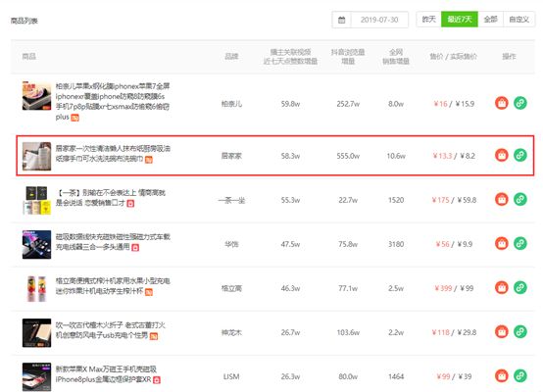
Task: Click the calendar icon beside the date
Action: [341, 20]
